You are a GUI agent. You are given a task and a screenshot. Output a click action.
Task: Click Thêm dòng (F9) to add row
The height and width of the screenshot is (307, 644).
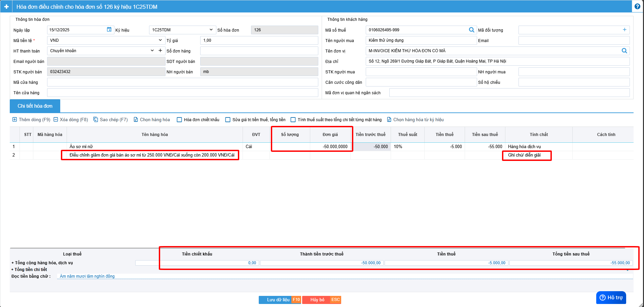pos(31,120)
